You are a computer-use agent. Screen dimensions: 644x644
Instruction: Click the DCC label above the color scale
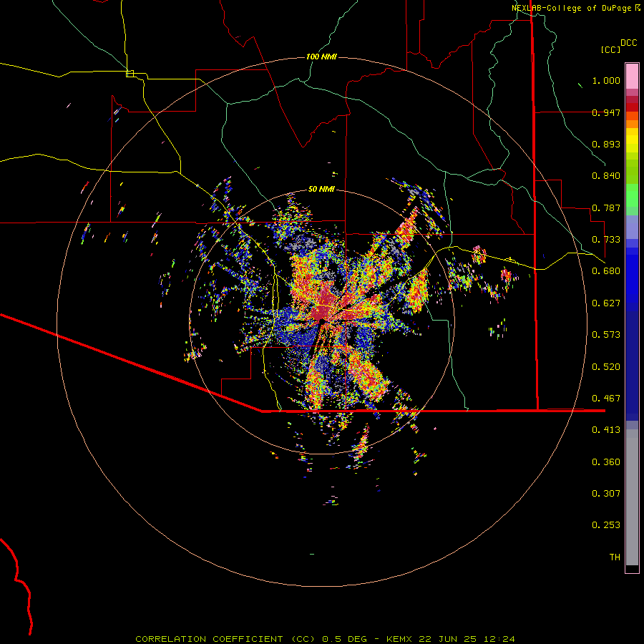click(628, 43)
